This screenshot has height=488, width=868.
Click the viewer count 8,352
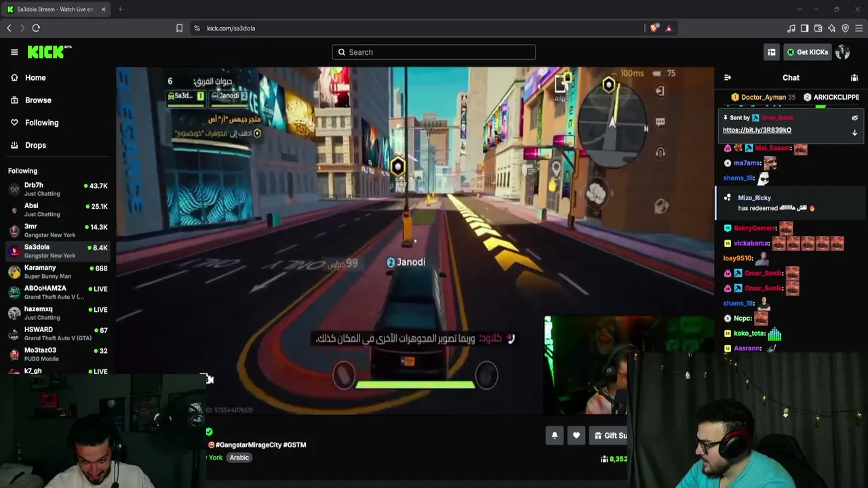614,459
